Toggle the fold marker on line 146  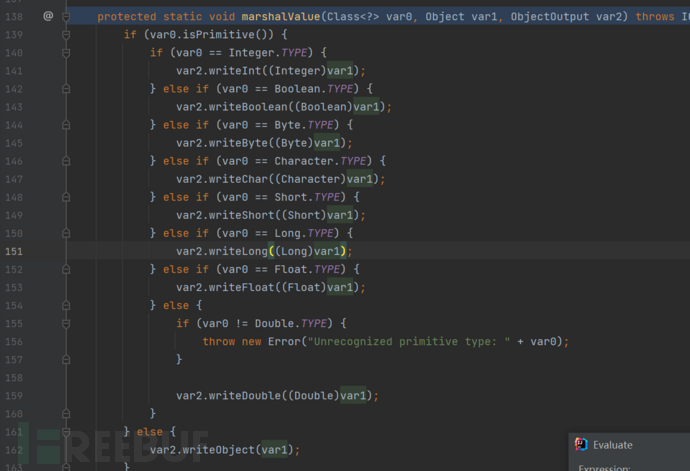point(66,161)
